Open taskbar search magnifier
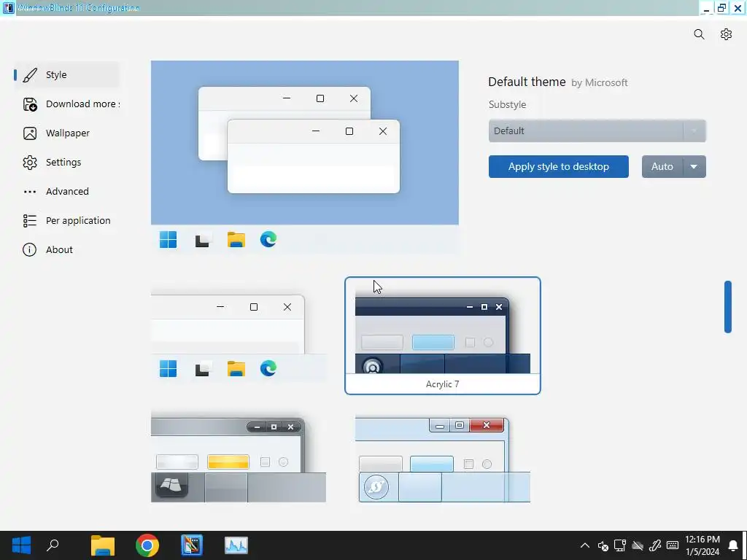 click(x=53, y=545)
